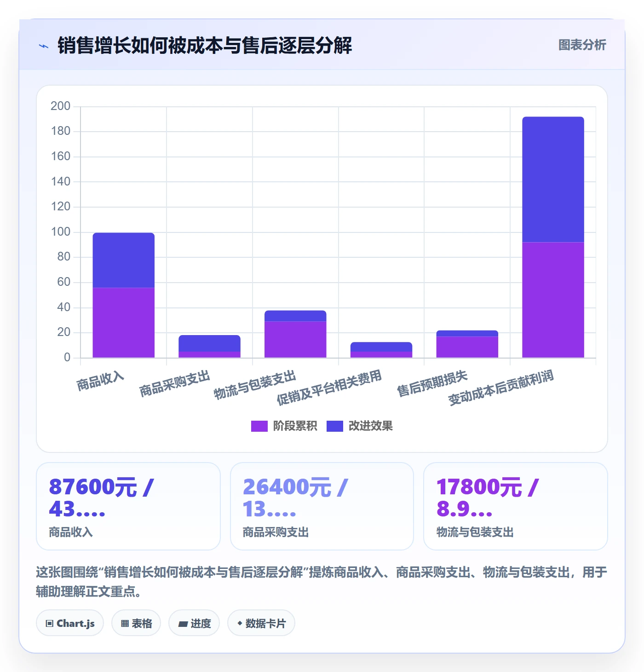Click the 表格 grid icon

click(x=125, y=624)
